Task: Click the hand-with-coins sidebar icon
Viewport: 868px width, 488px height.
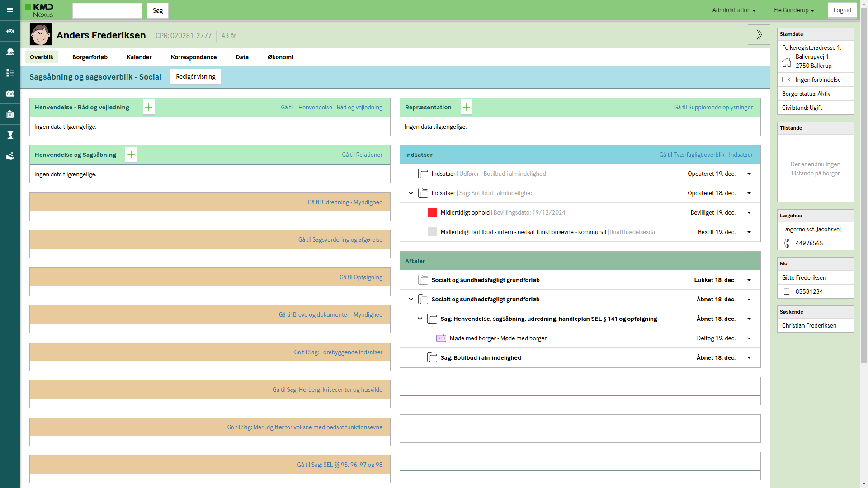Action: (10, 156)
